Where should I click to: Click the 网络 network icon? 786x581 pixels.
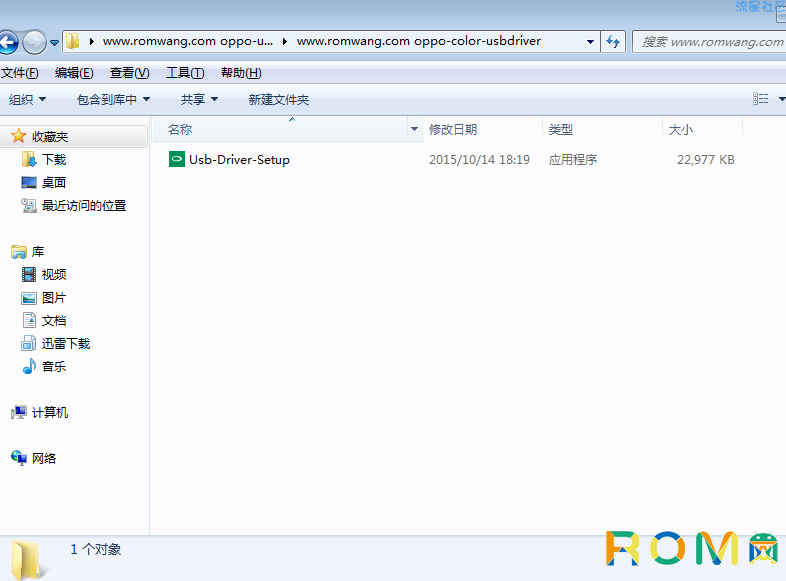point(19,458)
